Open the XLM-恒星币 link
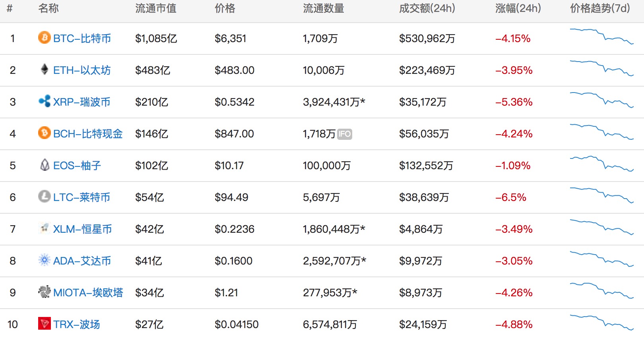This screenshot has height=340, width=644. point(82,229)
